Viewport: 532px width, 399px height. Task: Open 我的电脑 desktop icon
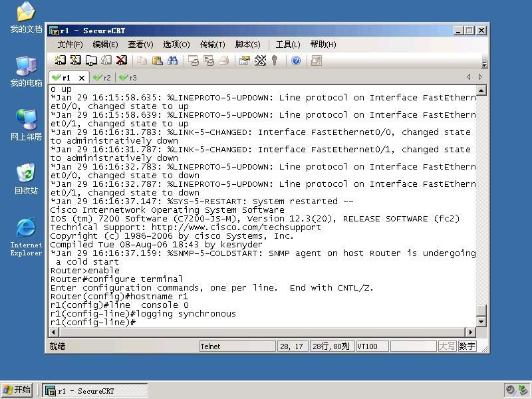26,72
